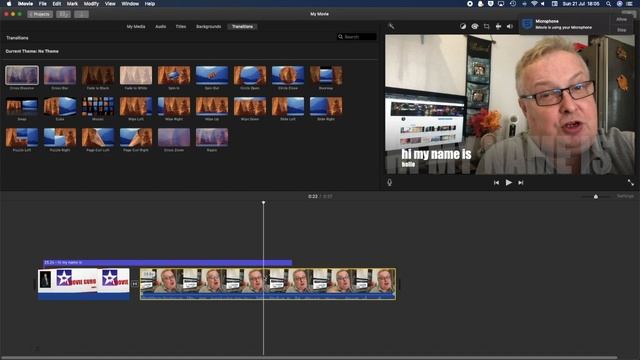
Task: Pick the Wipe Left transition
Action: (136, 107)
